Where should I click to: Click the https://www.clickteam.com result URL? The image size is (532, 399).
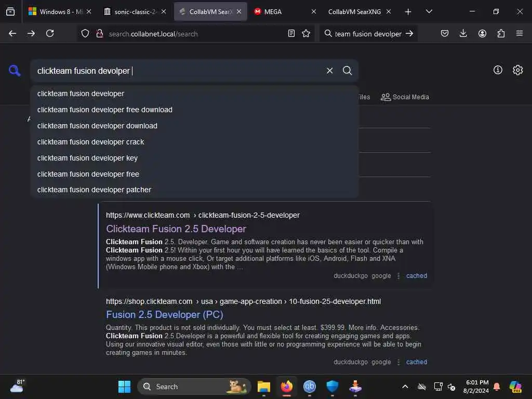(203, 215)
